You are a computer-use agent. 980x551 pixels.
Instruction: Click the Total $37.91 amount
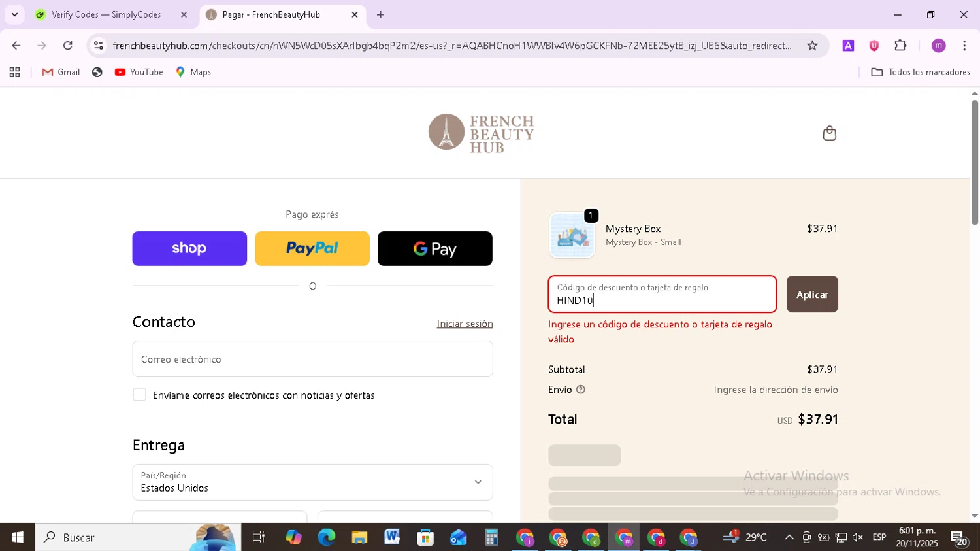coord(817,420)
